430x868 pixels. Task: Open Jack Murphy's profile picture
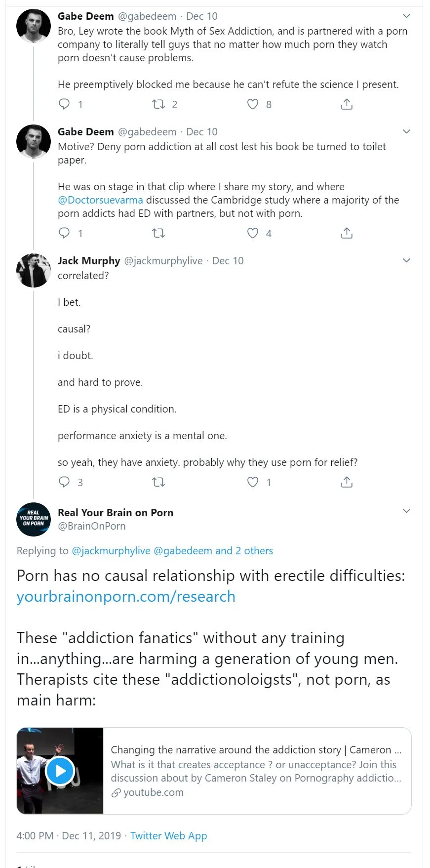point(34,270)
